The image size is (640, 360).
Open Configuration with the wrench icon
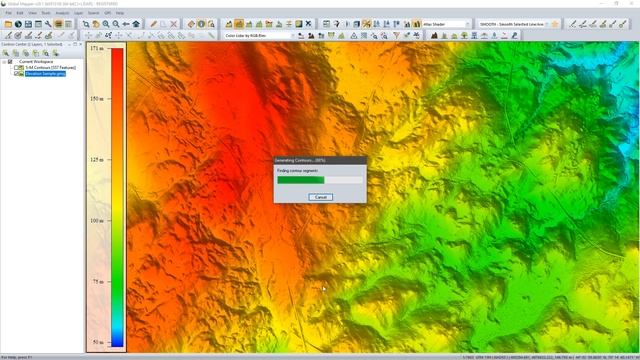(48, 24)
